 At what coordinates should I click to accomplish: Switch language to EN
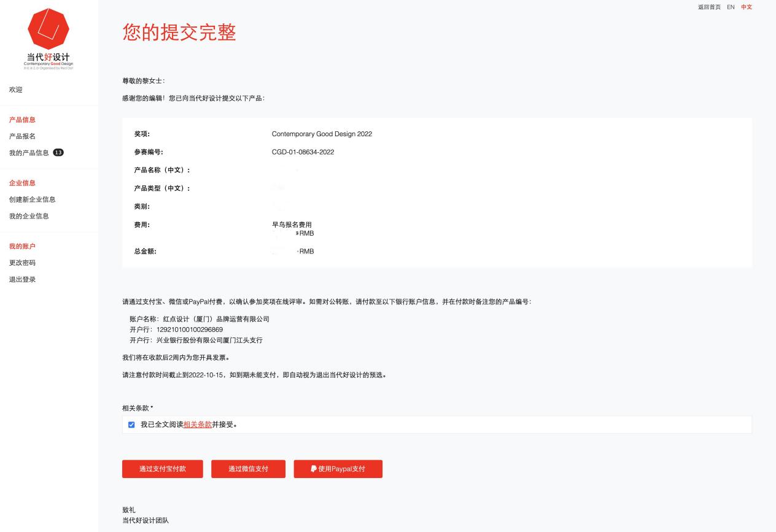731,7
